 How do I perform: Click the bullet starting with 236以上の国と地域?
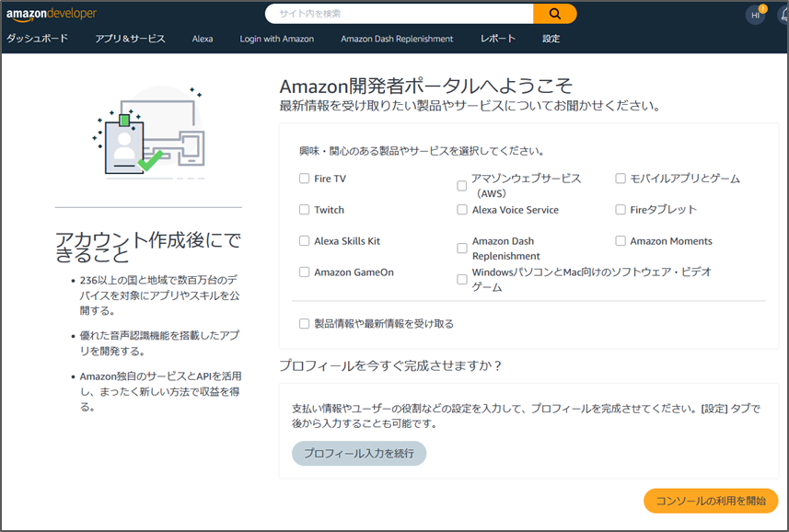click(159, 295)
